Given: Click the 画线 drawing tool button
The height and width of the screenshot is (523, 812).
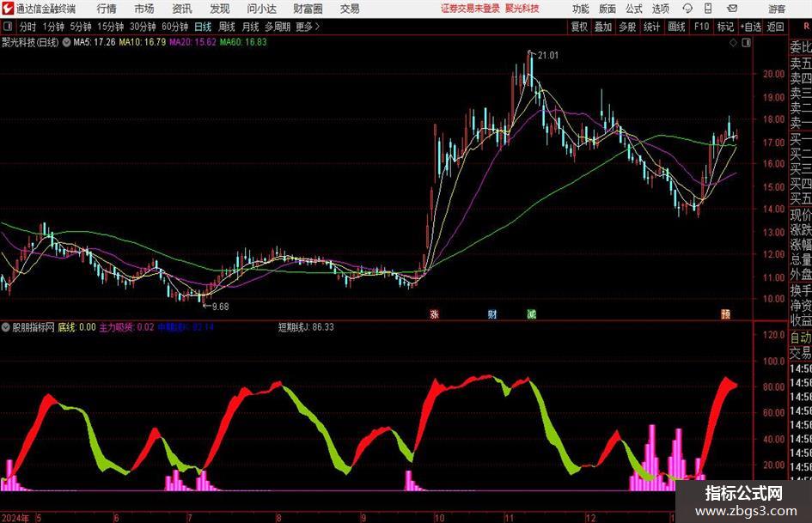Looking at the screenshot, I should (x=676, y=27).
